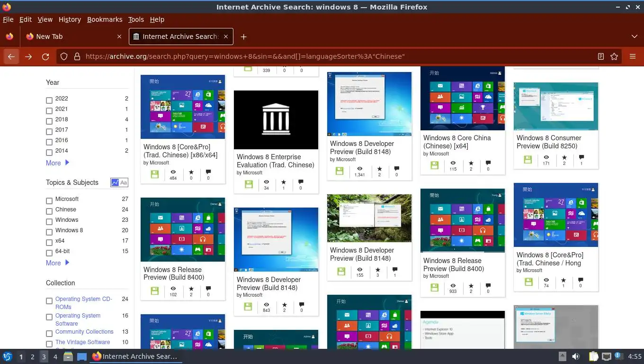Close the New Tab tab

(x=119, y=36)
